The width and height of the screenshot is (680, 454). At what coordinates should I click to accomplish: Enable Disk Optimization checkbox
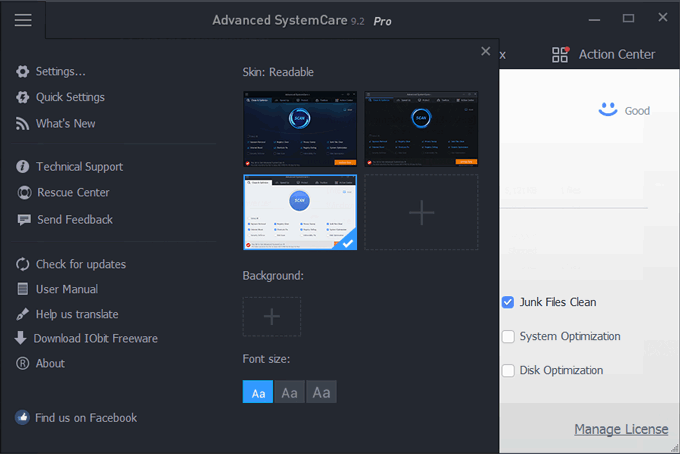pos(508,371)
